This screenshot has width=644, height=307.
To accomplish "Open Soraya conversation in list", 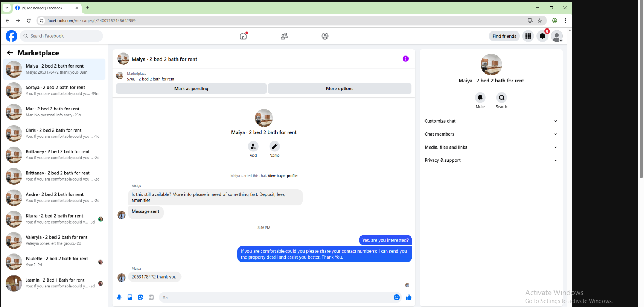I will pos(54,91).
